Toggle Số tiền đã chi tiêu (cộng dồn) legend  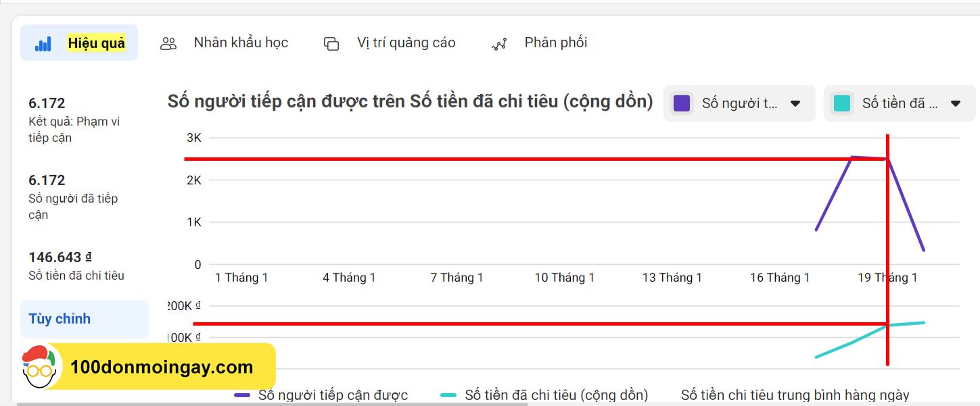[x=544, y=395]
